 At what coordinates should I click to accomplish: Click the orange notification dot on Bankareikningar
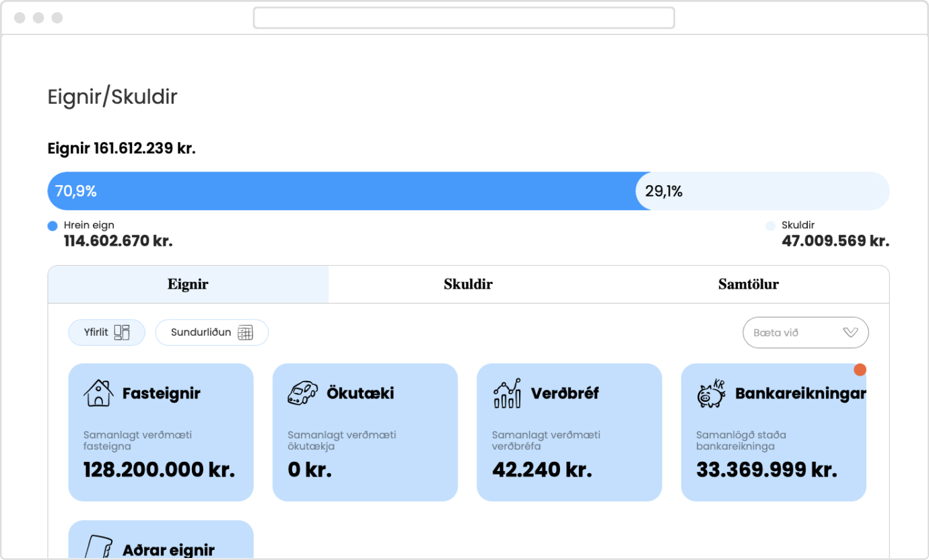(860, 370)
